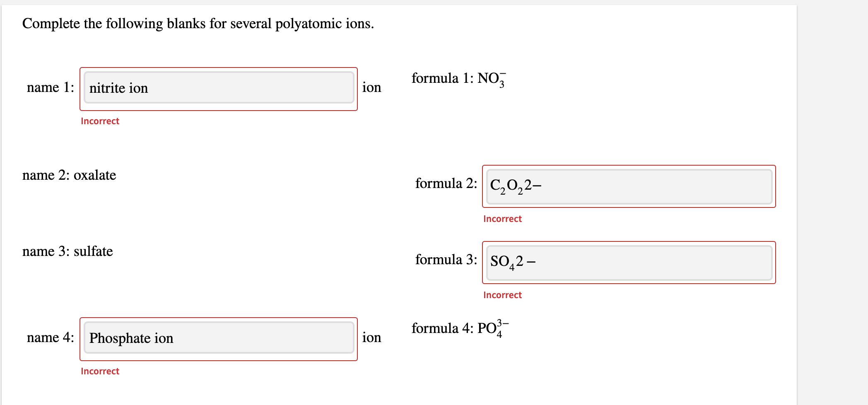
Task: Click the instruction text about polyatomic ions
Action: pos(198,24)
